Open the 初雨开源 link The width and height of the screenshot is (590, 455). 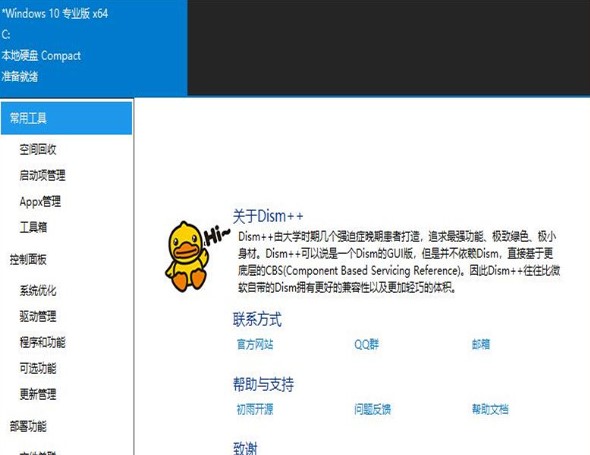click(255, 409)
